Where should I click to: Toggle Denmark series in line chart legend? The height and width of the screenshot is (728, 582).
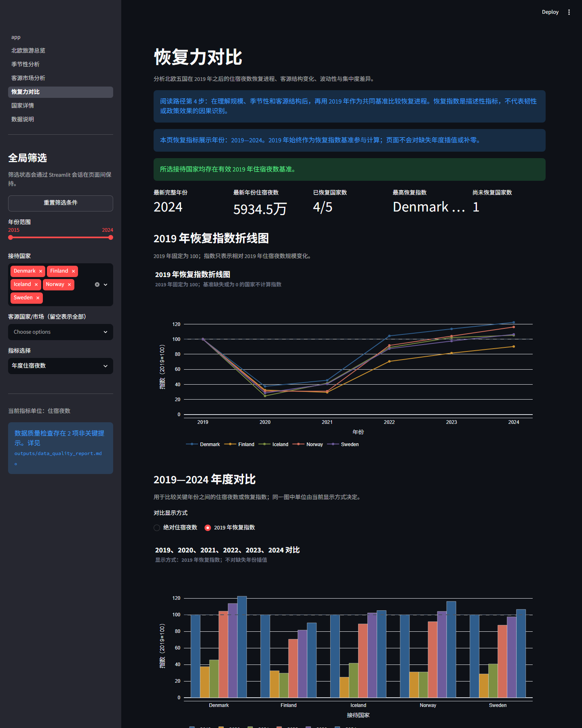coord(203,444)
